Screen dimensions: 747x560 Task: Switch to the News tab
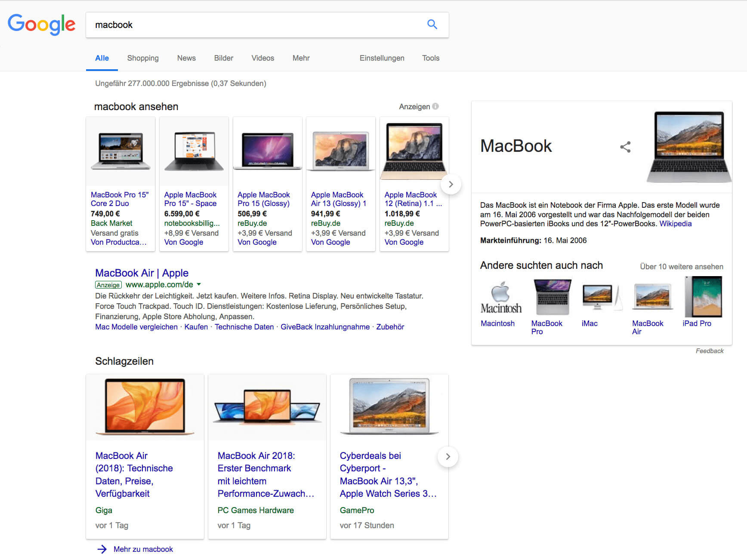pos(186,58)
